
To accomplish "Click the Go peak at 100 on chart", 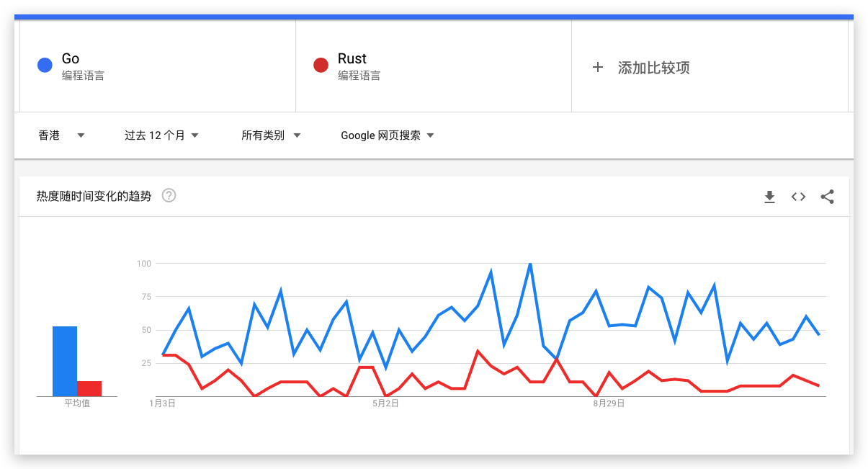I will click(530, 264).
